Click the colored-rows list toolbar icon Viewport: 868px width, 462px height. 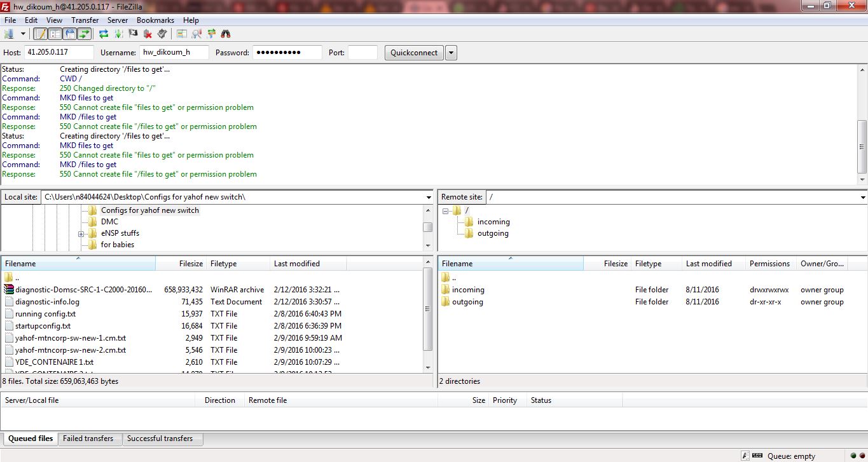[182, 34]
